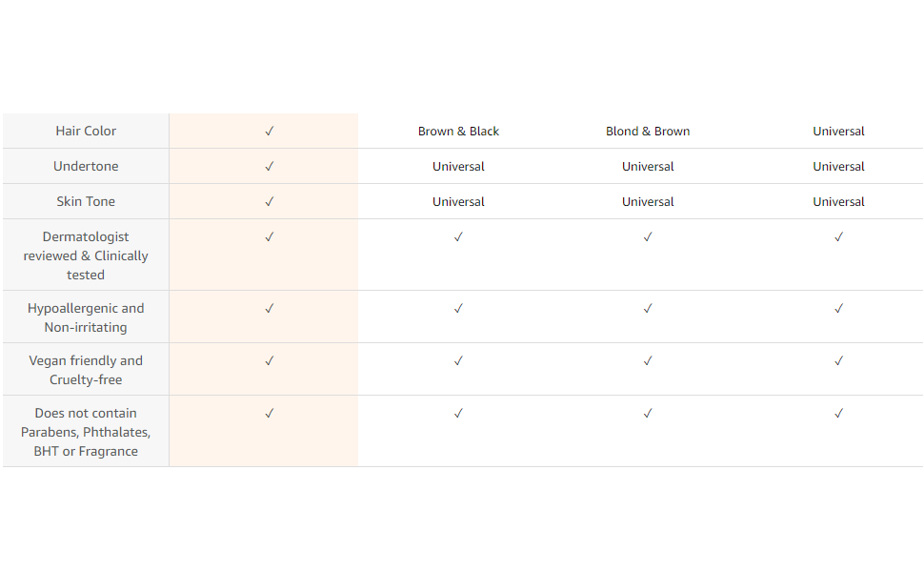Click the highlighted checkmark in Hair Color row
Screen dimensions: 924x572
[270, 132]
